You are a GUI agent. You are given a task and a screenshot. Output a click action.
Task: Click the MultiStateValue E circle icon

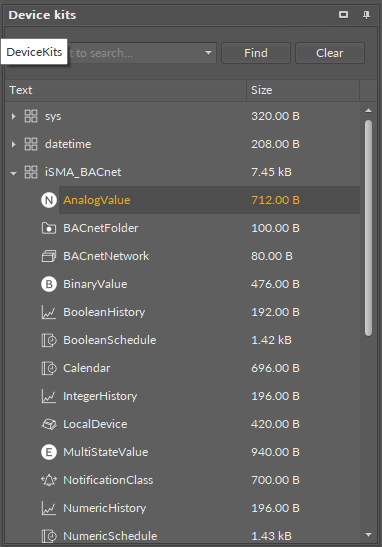[x=49, y=452]
